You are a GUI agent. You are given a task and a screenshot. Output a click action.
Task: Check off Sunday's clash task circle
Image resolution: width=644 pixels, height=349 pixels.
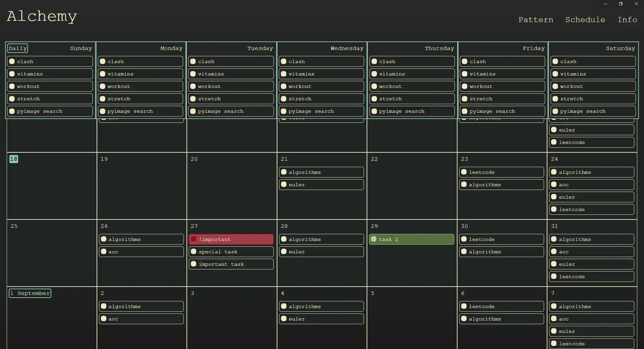(x=12, y=61)
